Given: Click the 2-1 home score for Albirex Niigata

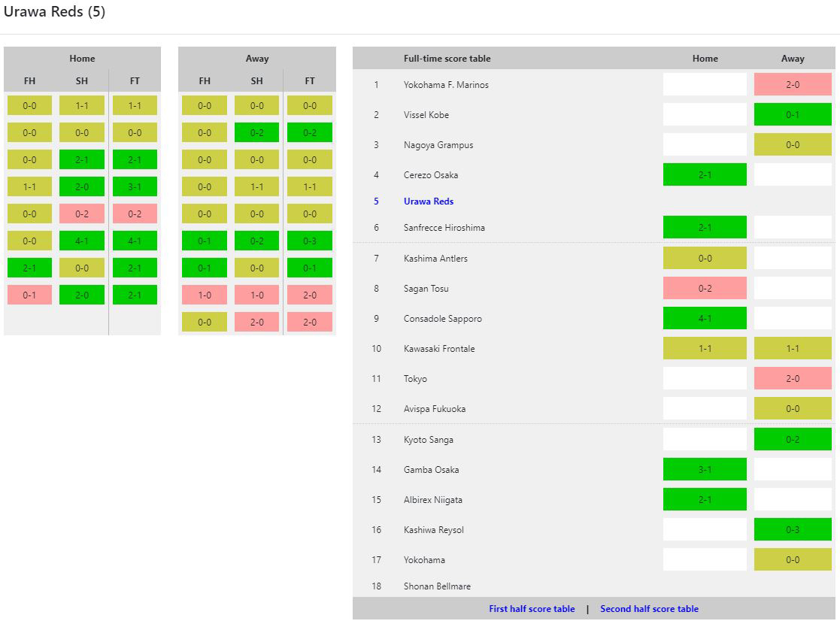Looking at the screenshot, I should [x=705, y=500].
